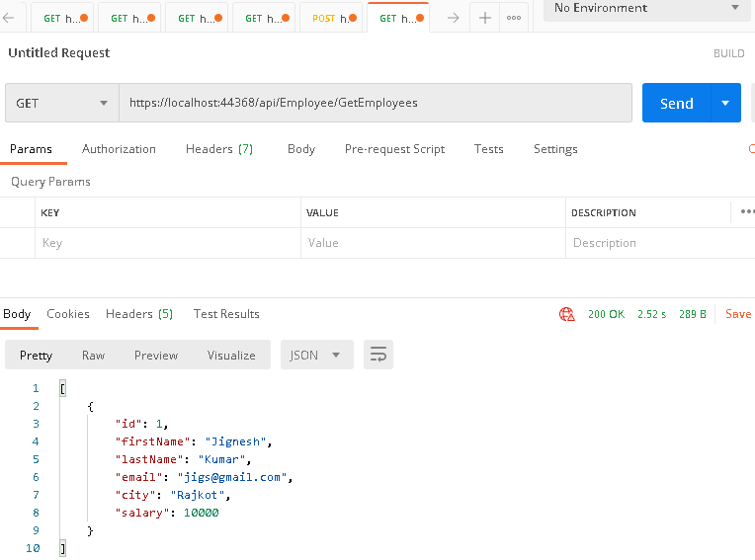Click Save response link
This screenshot has width=755, height=560.
point(738,314)
